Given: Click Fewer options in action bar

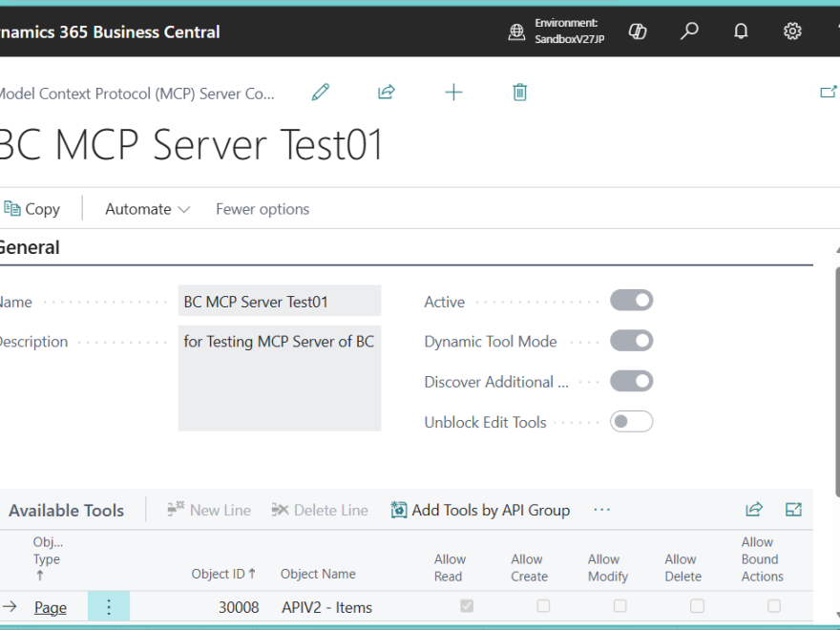Looking at the screenshot, I should (x=262, y=209).
